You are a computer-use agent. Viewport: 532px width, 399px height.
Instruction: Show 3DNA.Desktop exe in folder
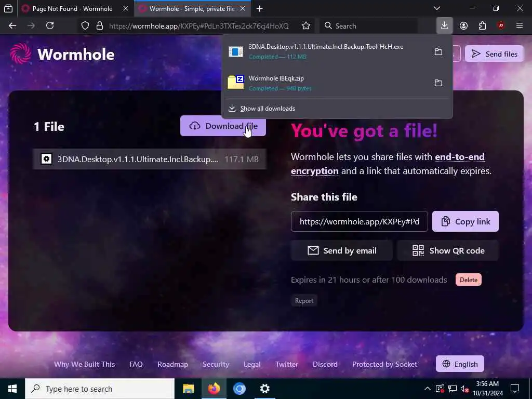coord(438,52)
